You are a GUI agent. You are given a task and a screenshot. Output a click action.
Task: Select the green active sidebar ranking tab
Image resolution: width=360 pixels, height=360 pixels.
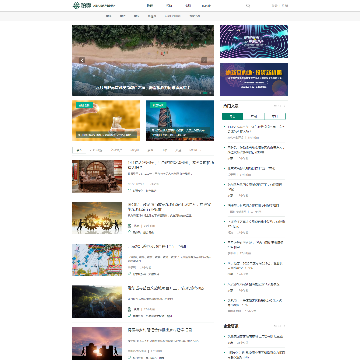232,116
